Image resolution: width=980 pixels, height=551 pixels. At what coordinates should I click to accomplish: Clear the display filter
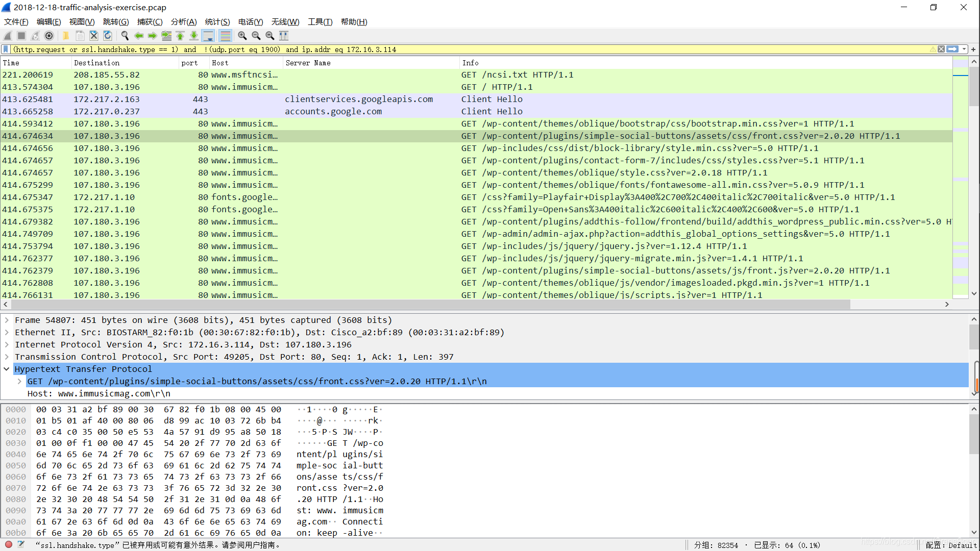tap(941, 49)
